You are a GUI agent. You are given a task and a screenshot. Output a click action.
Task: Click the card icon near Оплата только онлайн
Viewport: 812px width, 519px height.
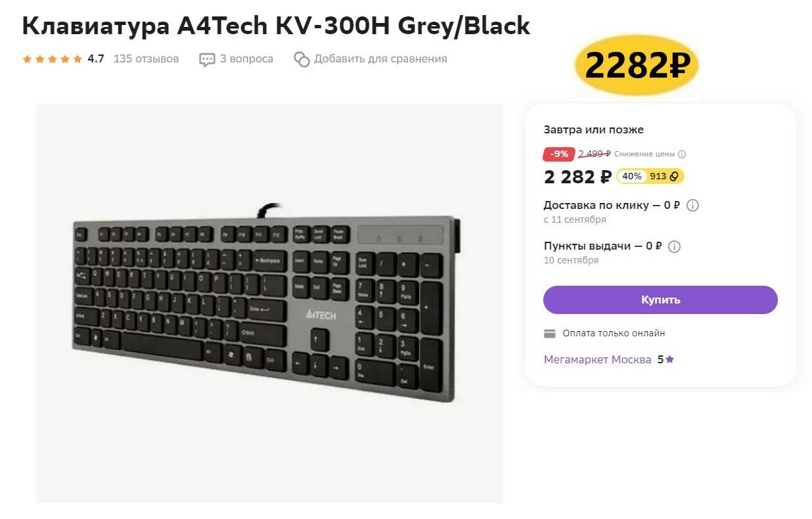pyautogui.click(x=550, y=334)
